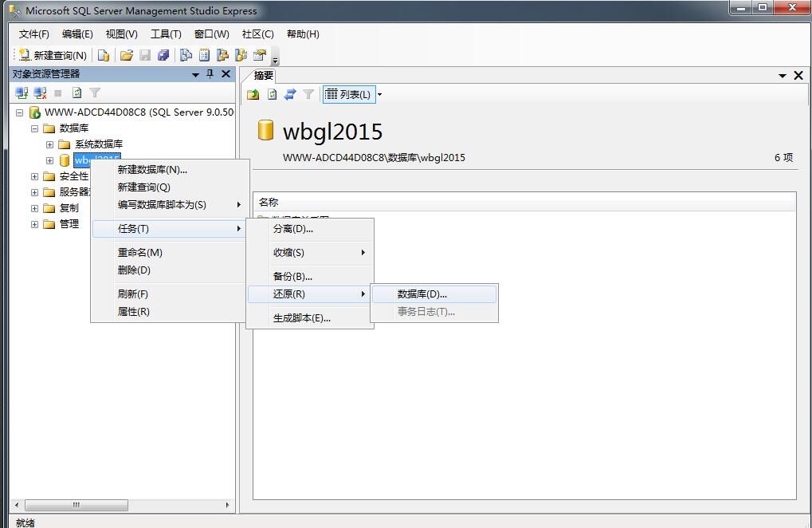812x528 pixels.
Task: Click the 列表(L) list view button
Action: tap(347, 94)
